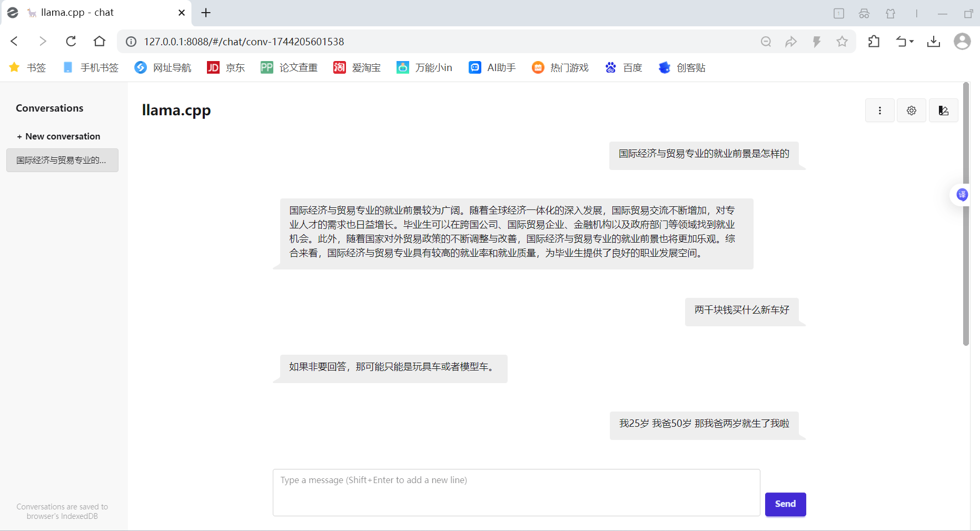Click user message 两千块钱买什么新车好
980x531 pixels.
[x=741, y=312]
